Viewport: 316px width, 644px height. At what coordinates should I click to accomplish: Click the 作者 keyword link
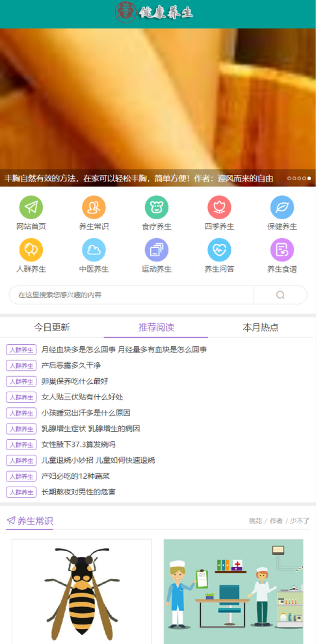coord(276,521)
